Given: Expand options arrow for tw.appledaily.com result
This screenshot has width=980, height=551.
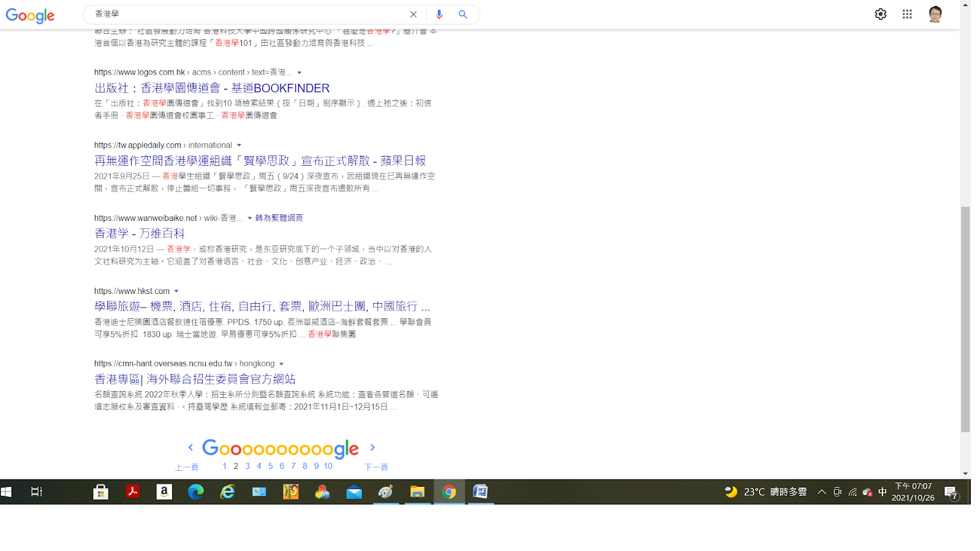Looking at the screenshot, I should coord(239,146).
